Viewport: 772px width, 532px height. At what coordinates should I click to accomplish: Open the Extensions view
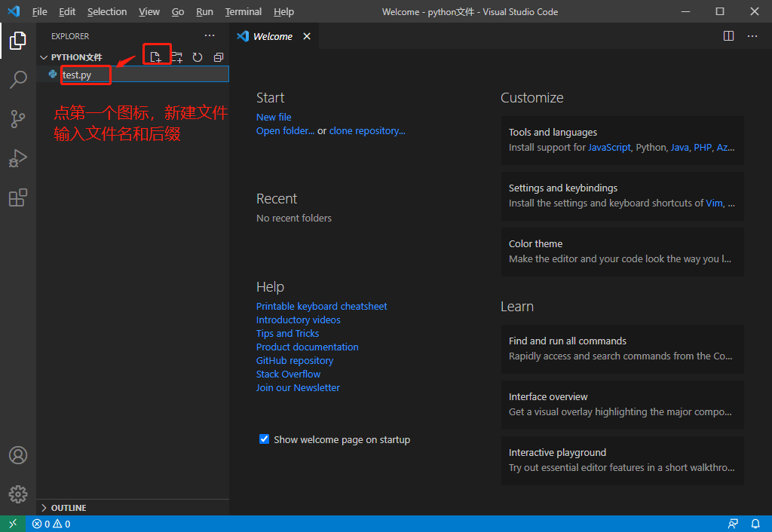point(18,197)
